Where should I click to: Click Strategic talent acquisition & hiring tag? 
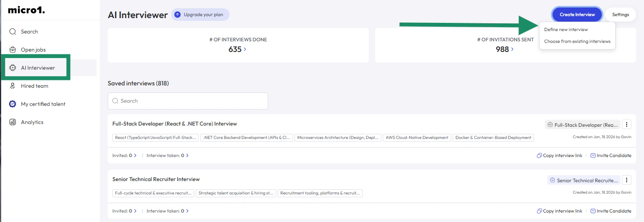(236, 193)
